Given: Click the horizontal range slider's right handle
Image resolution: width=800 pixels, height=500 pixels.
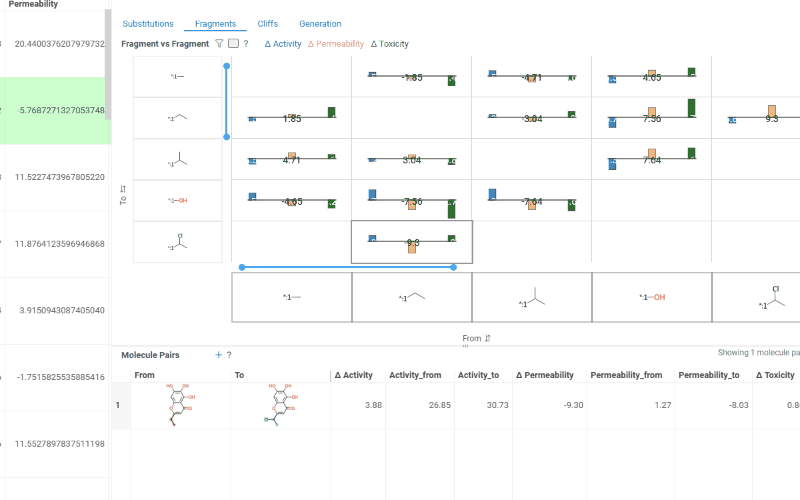Looking at the screenshot, I should coord(454,267).
